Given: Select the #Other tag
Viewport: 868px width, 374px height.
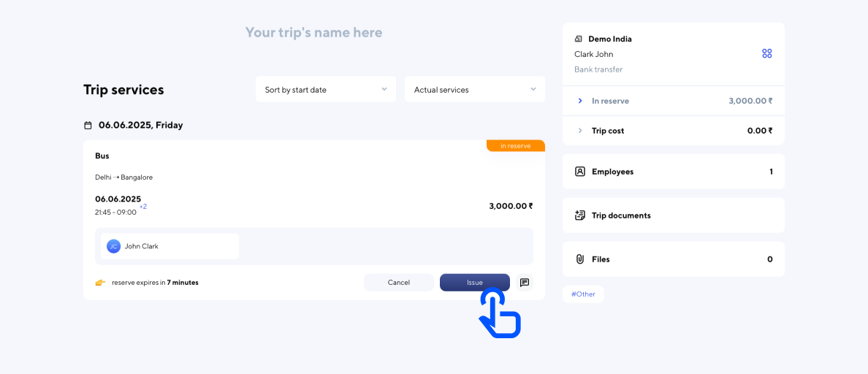Looking at the screenshot, I should coord(583,294).
